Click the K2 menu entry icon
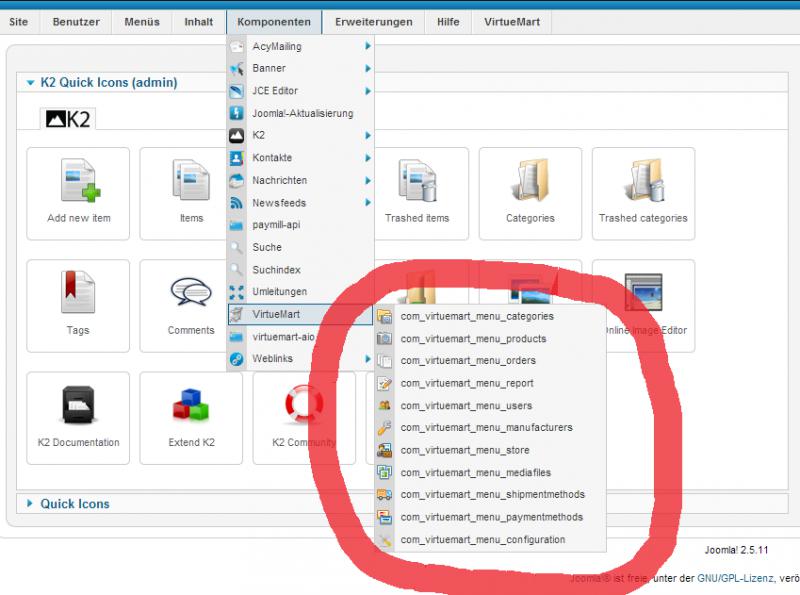The image size is (800, 595). coord(236,135)
